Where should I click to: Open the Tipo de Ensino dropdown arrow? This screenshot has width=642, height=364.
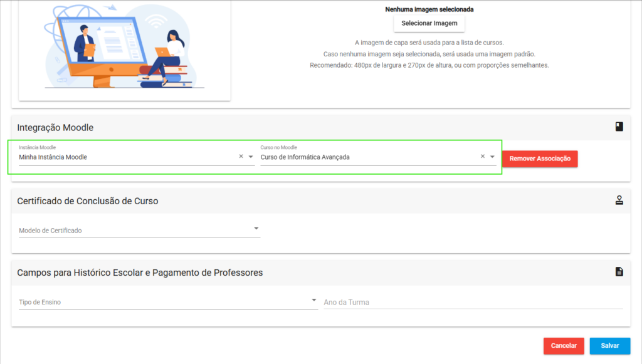pos(314,301)
